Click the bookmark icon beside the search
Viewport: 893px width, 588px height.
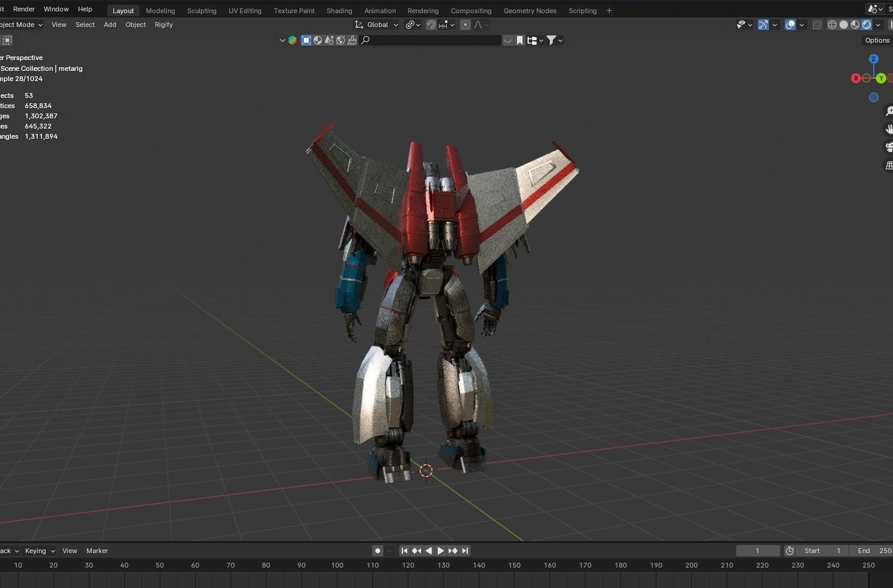[x=520, y=40]
